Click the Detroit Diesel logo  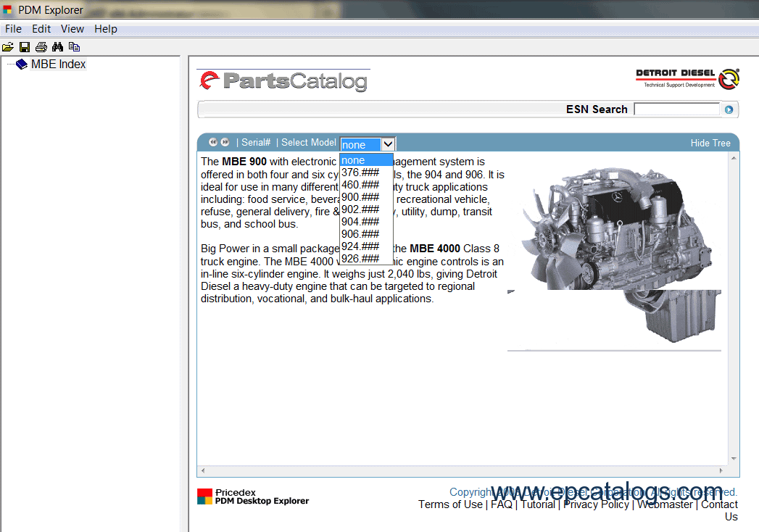[x=687, y=79]
